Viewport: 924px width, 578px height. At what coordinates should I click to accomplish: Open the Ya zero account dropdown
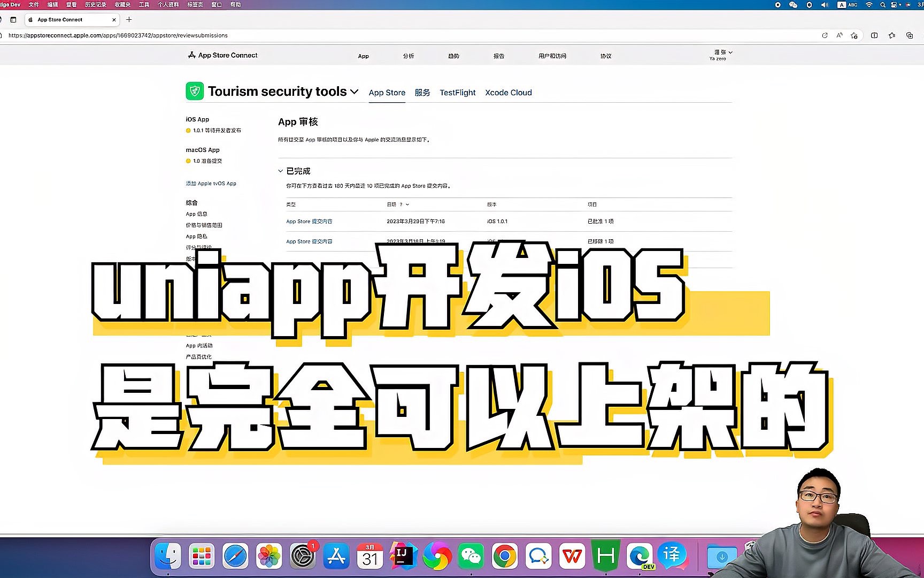tap(720, 55)
